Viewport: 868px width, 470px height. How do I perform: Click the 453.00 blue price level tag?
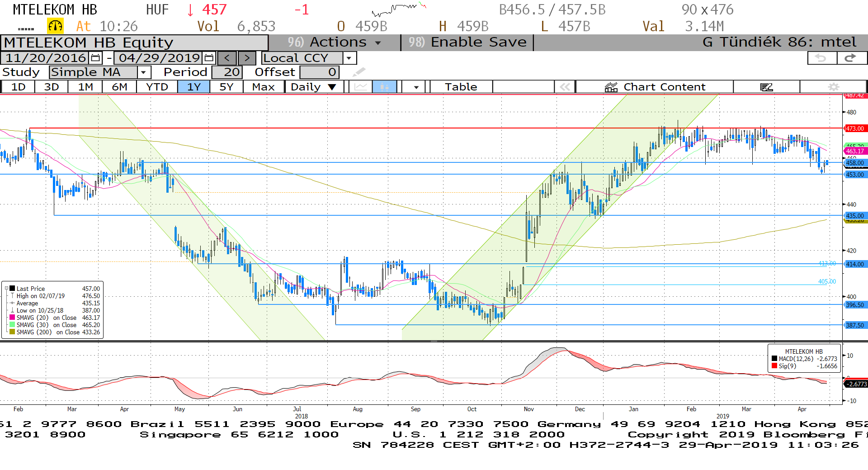(855, 175)
